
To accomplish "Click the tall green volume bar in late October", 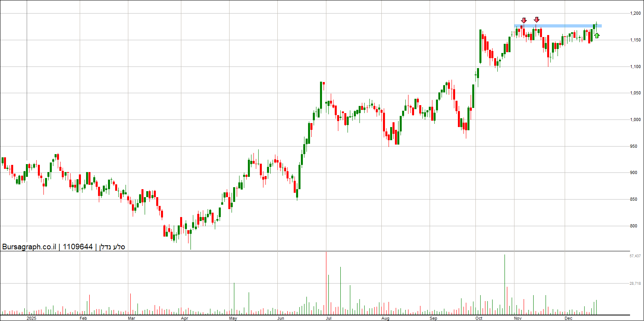I will point(505,285).
